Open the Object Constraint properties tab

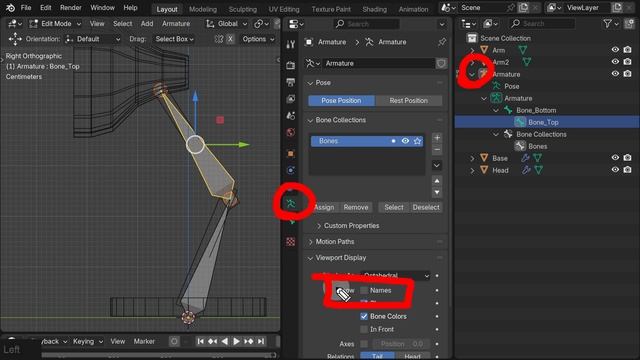click(291, 170)
